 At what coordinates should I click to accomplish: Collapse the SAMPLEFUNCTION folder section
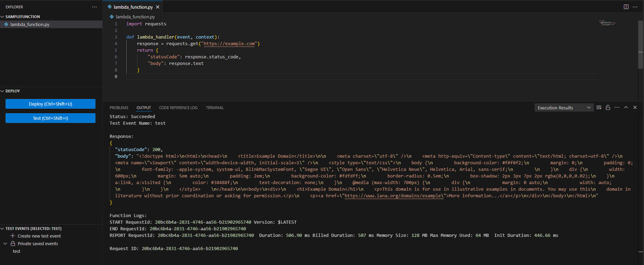coord(2,17)
